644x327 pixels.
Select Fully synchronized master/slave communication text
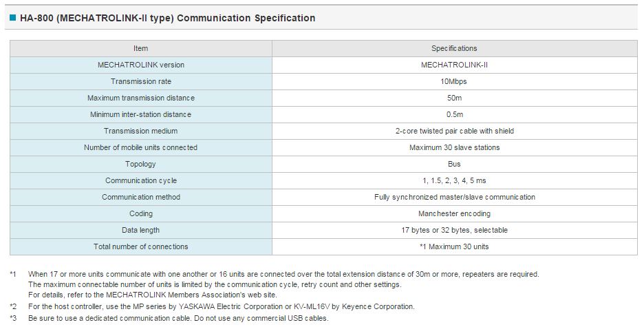click(x=454, y=197)
